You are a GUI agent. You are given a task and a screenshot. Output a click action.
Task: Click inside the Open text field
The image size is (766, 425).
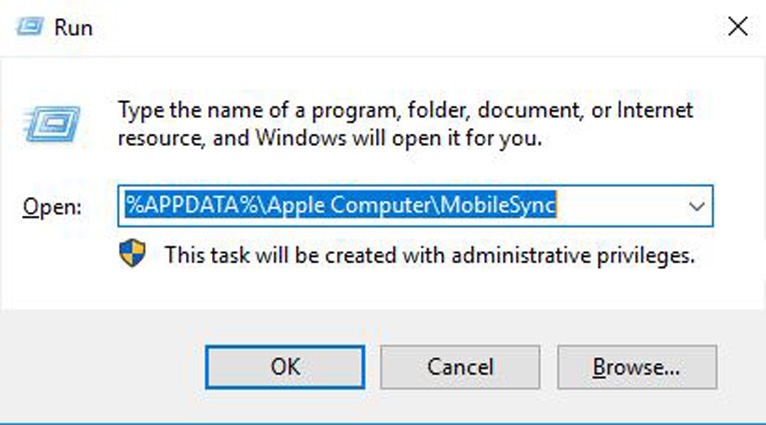tap(620, 206)
